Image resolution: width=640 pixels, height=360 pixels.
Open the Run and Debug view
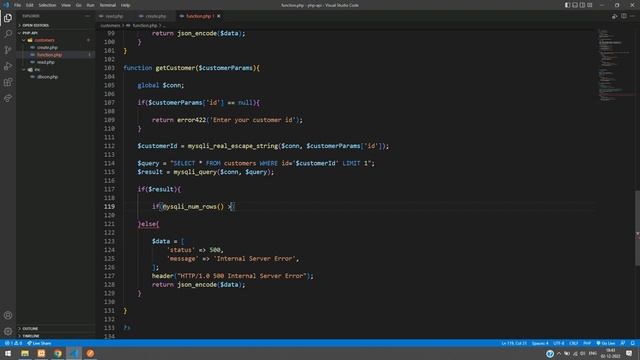(x=8, y=66)
